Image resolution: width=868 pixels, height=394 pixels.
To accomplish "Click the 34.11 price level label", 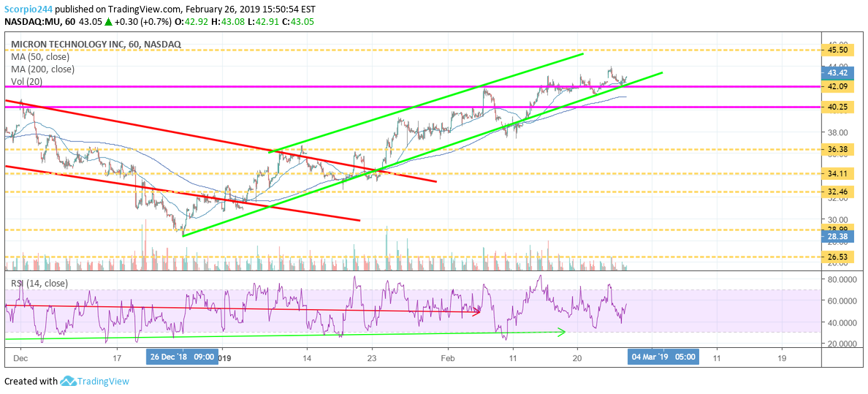I will [x=837, y=173].
